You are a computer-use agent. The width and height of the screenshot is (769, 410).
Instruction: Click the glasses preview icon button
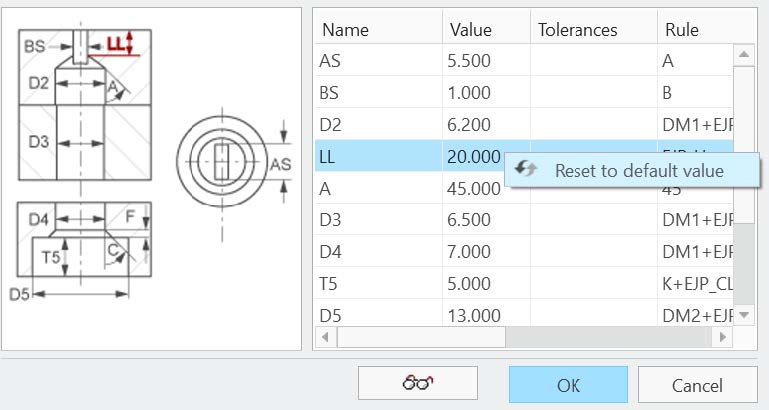pos(421,384)
